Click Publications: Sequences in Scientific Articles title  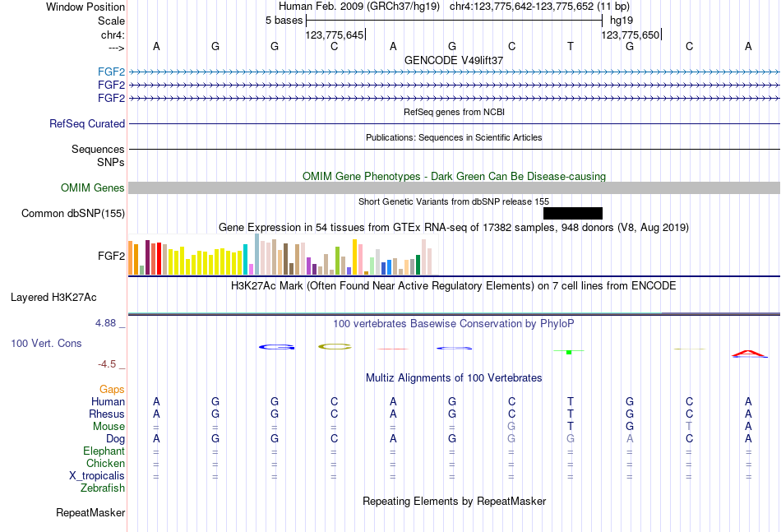pos(454,137)
